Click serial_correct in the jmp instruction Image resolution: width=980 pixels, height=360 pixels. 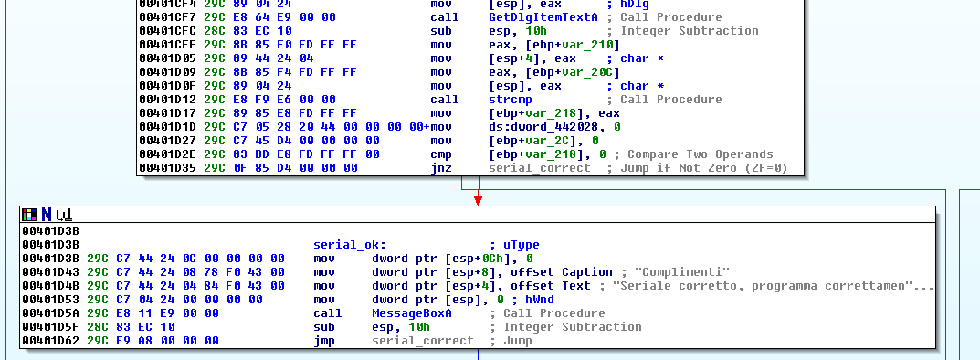pyautogui.click(x=423, y=341)
